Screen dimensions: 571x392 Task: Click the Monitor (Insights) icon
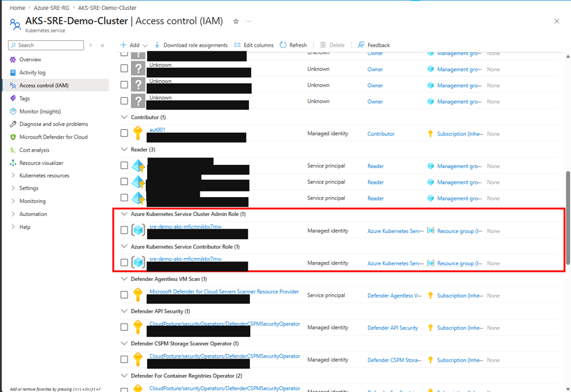coord(13,111)
